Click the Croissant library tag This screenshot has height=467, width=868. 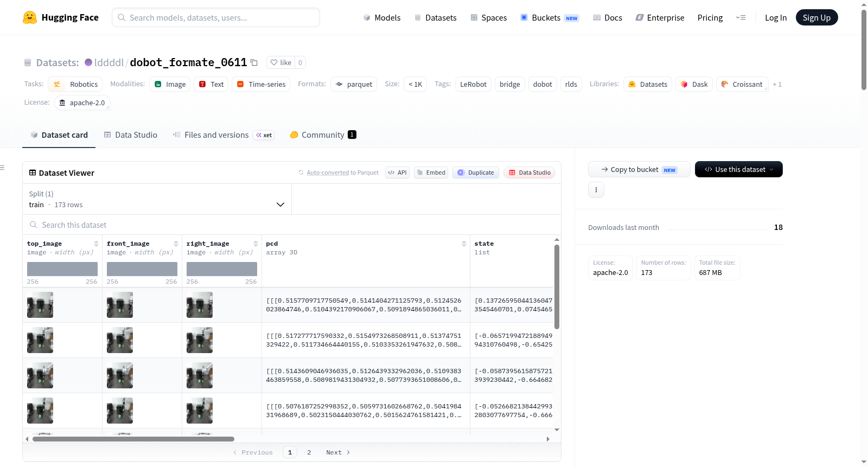pyautogui.click(x=742, y=84)
